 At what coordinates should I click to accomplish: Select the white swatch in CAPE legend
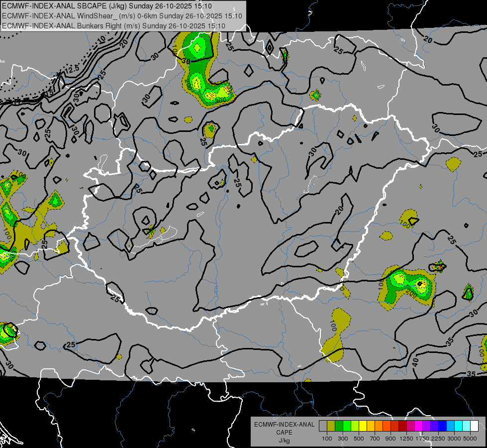click(x=474, y=426)
